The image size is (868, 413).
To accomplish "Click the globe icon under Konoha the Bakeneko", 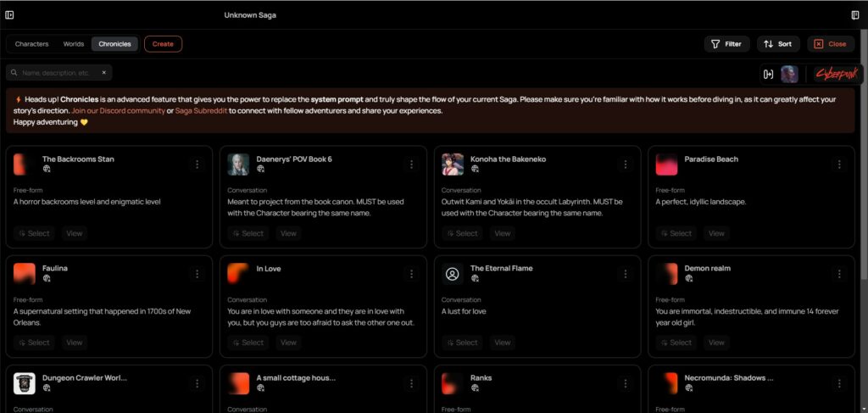I will pos(475,170).
